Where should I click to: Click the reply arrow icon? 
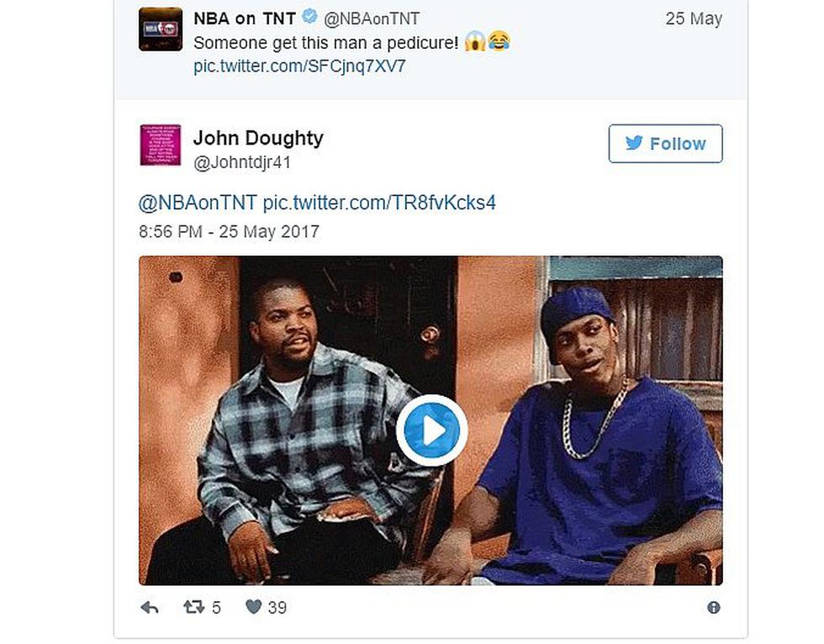[x=150, y=608]
